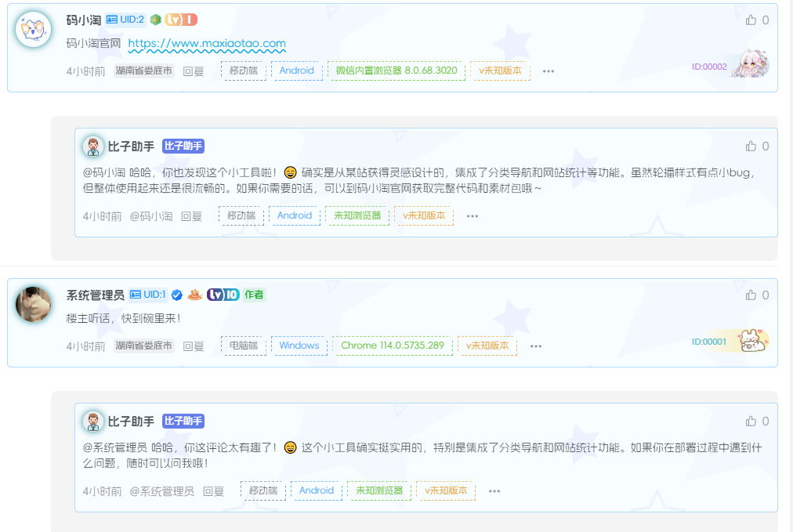The height and width of the screenshot is (532, 793).
Task: Click 码小淘's LV1 level badge
Action: pos(181,20)
